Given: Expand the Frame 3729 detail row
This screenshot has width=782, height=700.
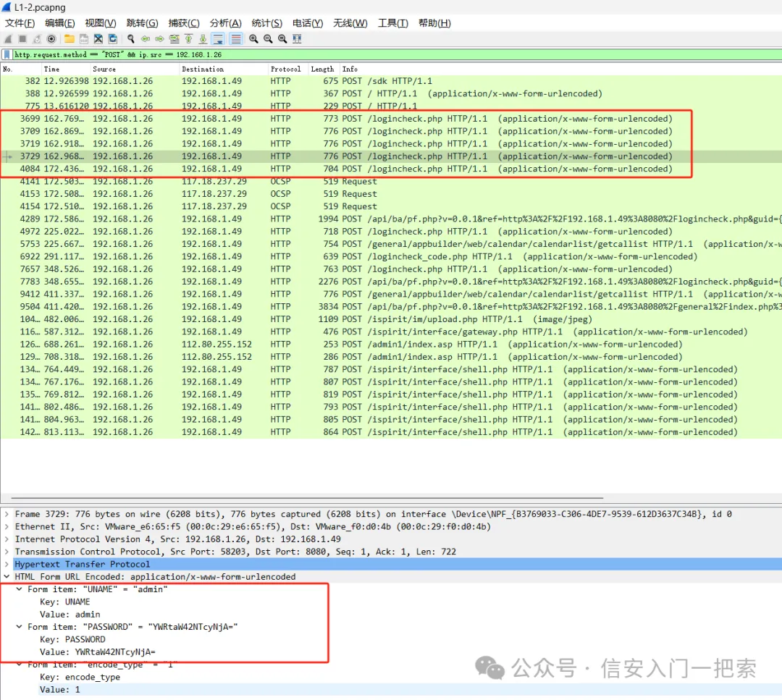Looking at the screenshot, I should pyautogui.click(x=7, y=514).
